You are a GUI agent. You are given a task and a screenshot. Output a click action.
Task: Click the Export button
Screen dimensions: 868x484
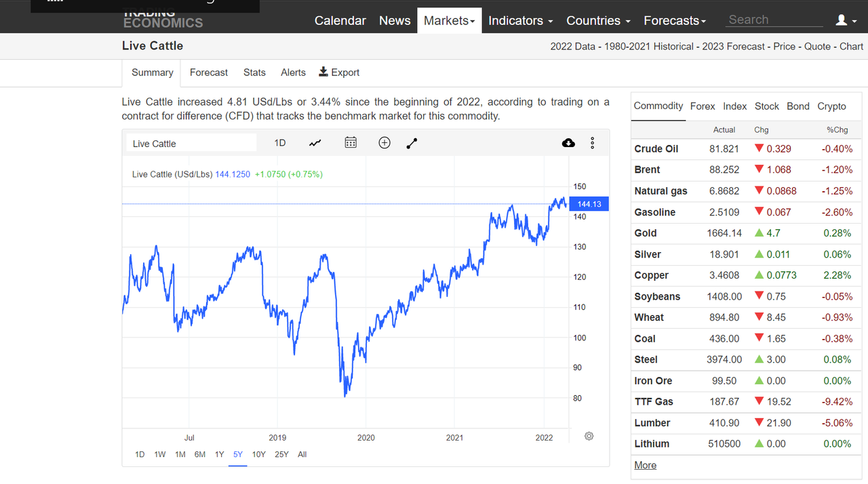click(x=339, y=73)
